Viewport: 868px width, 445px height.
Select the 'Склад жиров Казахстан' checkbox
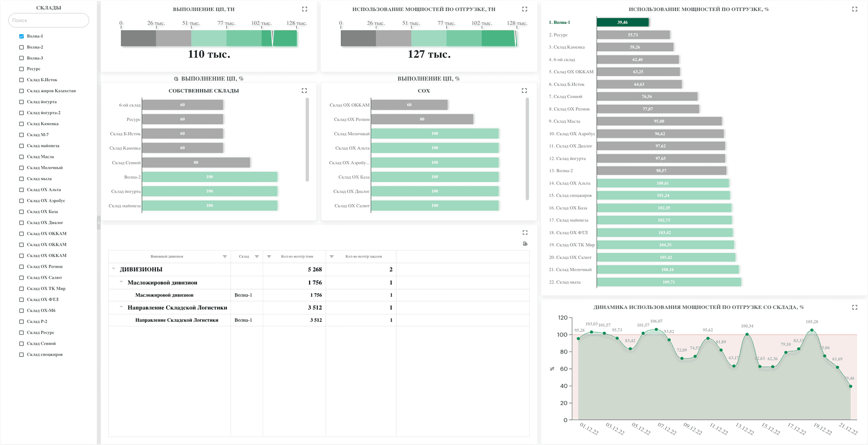click(21, 91)
